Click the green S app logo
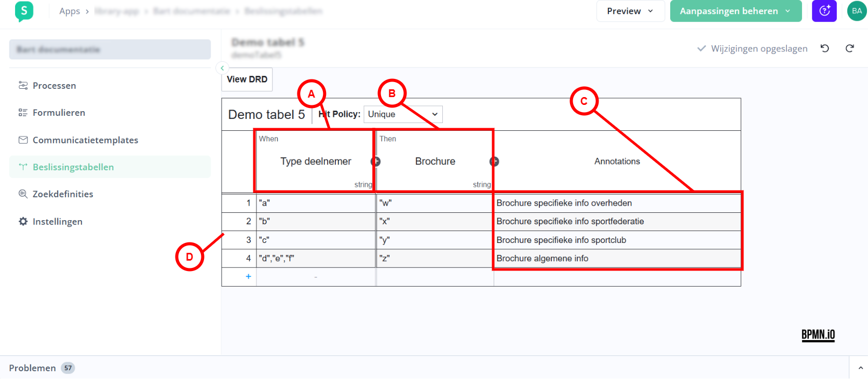 [x=24, y=11]
